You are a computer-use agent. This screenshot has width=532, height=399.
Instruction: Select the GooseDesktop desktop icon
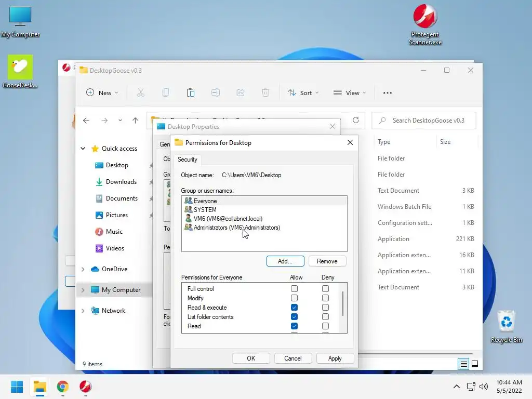[x=20, y=71]
